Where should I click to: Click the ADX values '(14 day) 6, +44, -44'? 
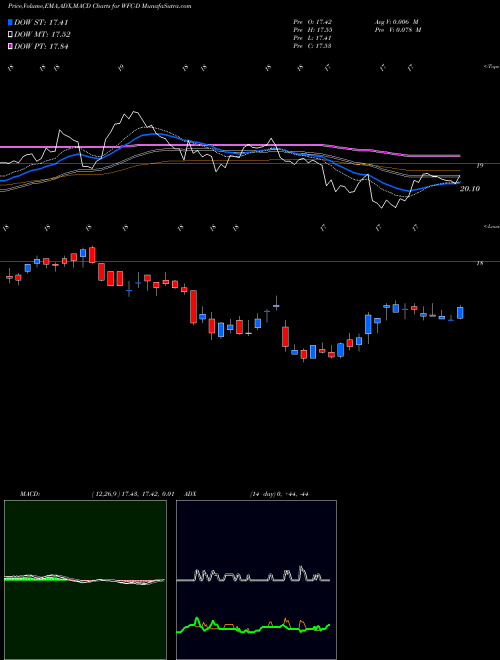tap(279, 494)
